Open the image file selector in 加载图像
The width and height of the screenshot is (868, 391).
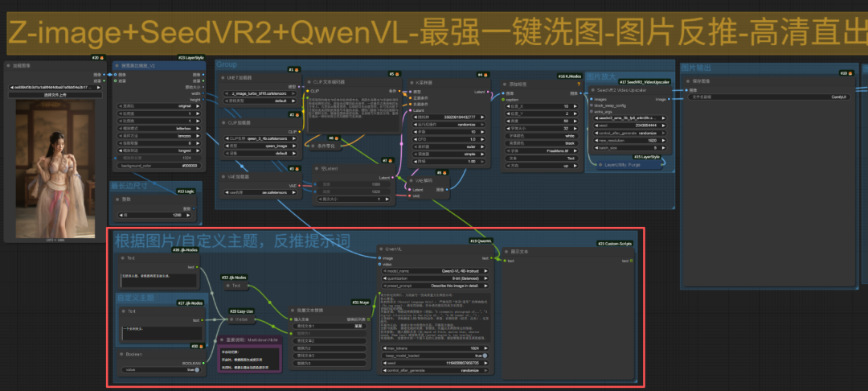[x=55, y=88]
